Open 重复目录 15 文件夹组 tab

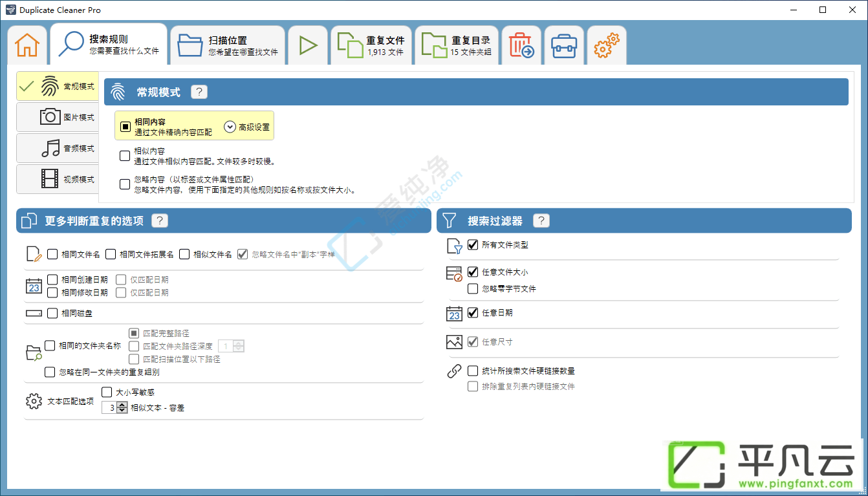(457, 45)
